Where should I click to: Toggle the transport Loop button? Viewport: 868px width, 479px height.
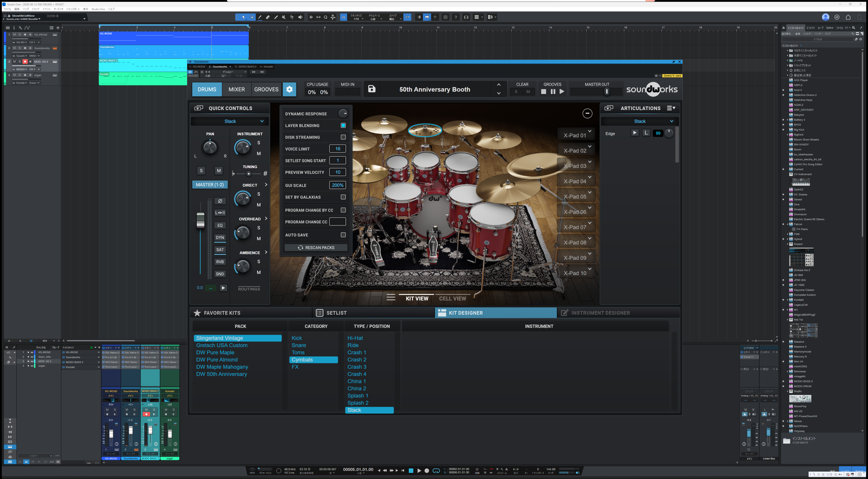point(436,471)
